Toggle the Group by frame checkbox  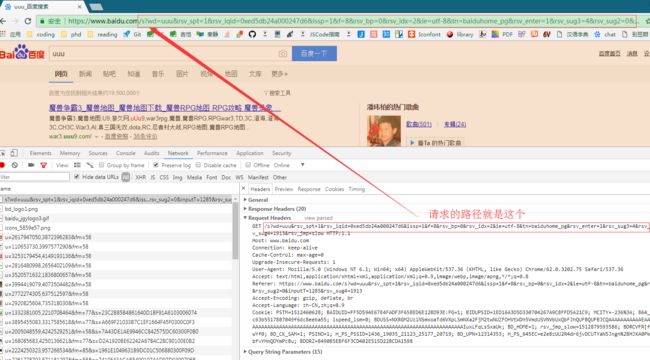point(102,165)
